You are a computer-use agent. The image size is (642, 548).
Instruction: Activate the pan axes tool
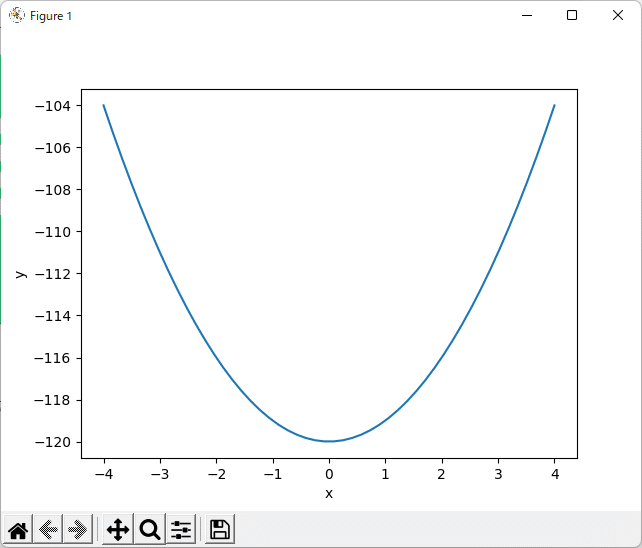pos(118,530)
